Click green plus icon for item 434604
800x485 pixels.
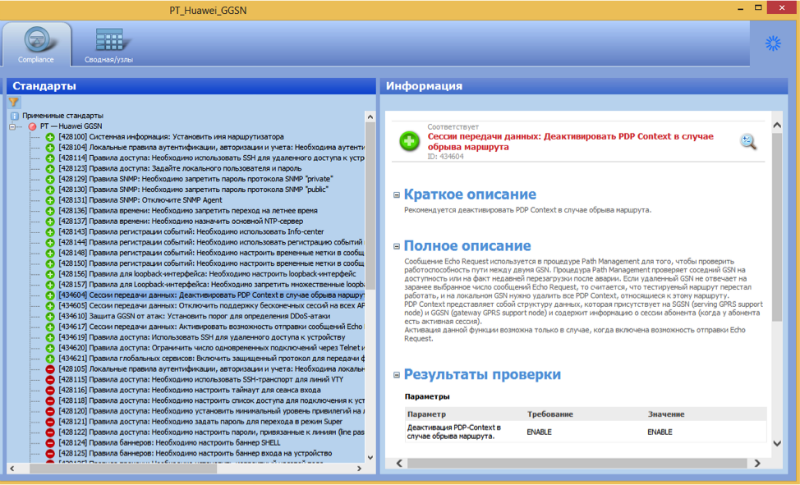[x=50, y=295]
